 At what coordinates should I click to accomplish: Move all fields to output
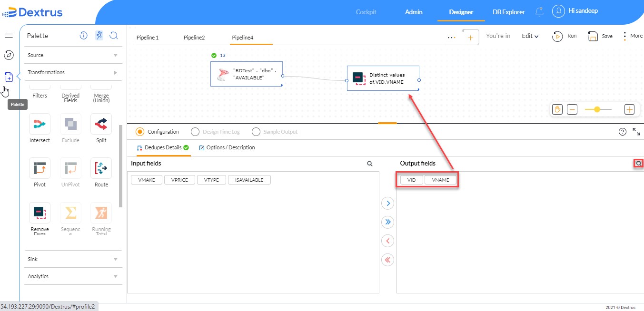(x=388, y=222)
